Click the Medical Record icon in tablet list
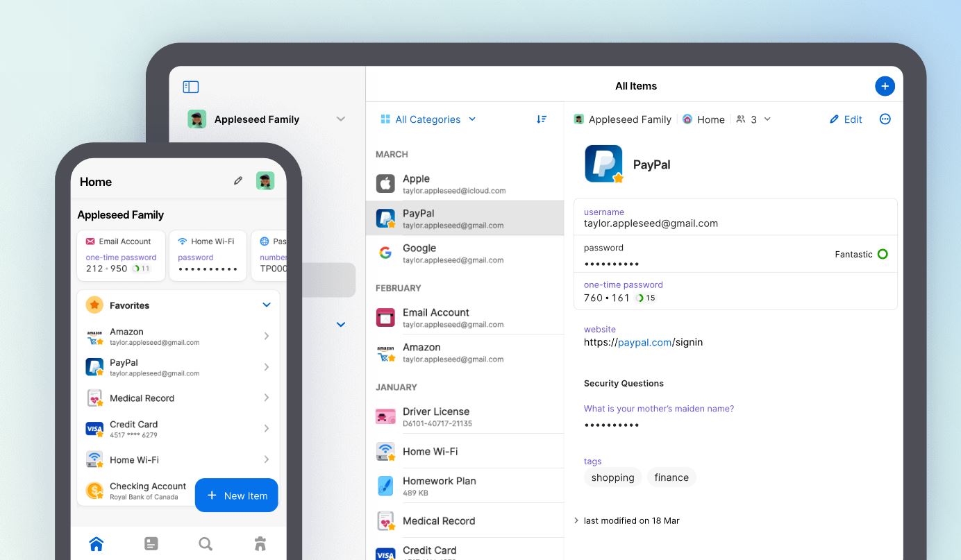The height and width of the screenshot is (560, 961). (x=385, y=520)
